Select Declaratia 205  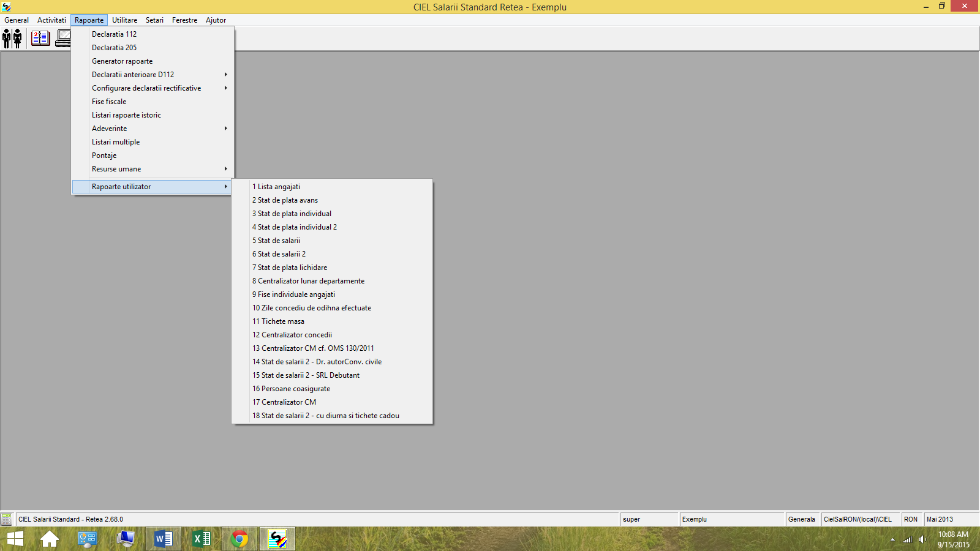click(152, 48)
